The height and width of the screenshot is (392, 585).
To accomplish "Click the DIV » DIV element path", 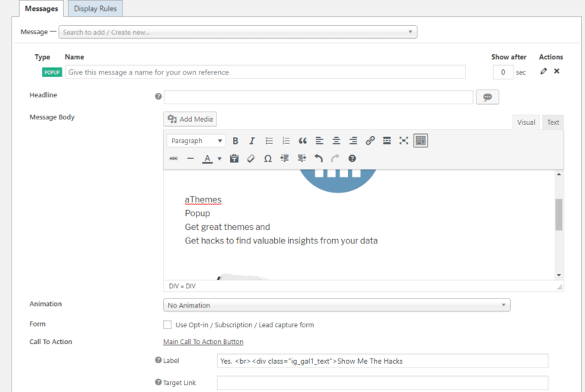I will (x=182, y=286).
